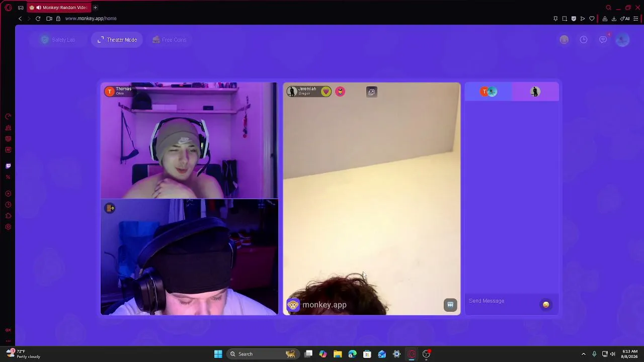The height and width of the screenshot is (362, 644).
Task: Open the browser profile account icon
Action: [x=605, y=19]
